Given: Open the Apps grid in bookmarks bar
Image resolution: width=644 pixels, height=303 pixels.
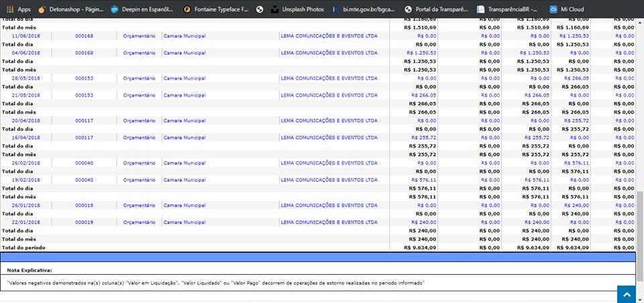Looking at the screenshot, I should [19, 9].
